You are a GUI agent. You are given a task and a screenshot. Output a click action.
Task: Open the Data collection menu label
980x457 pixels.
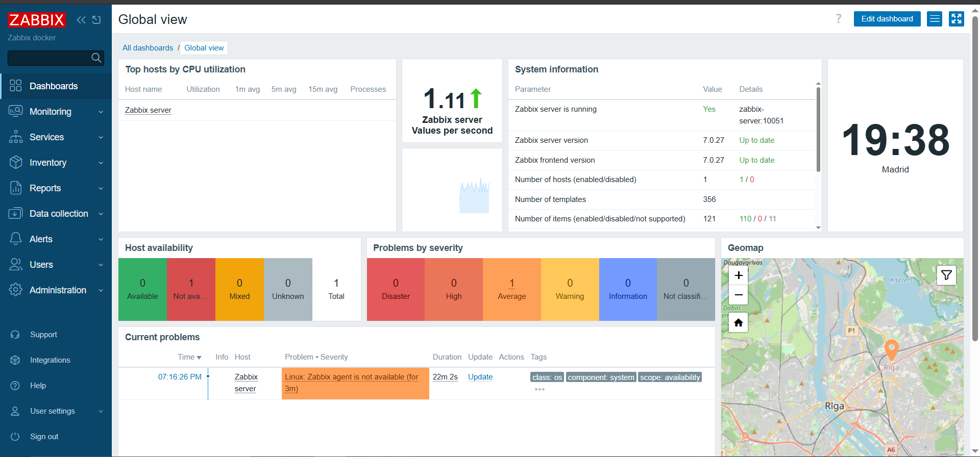click(59, 213)
